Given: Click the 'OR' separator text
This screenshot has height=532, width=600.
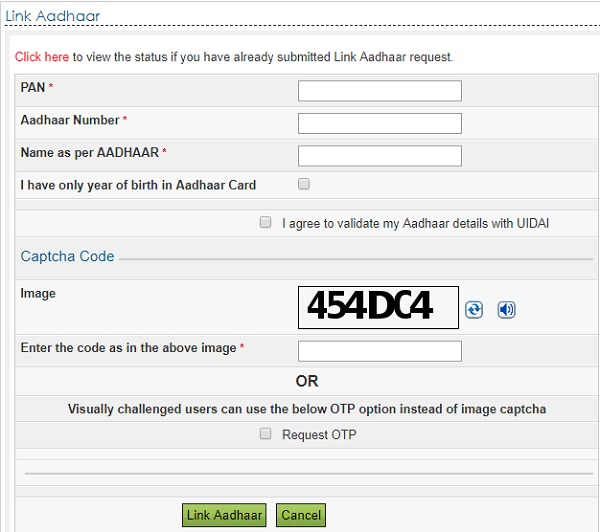Looking at the screenshot, I should pos(307,381).
